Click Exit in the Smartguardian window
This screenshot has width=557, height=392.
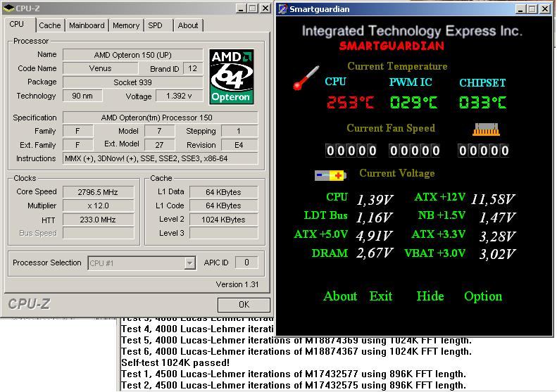tap(380, 296)
